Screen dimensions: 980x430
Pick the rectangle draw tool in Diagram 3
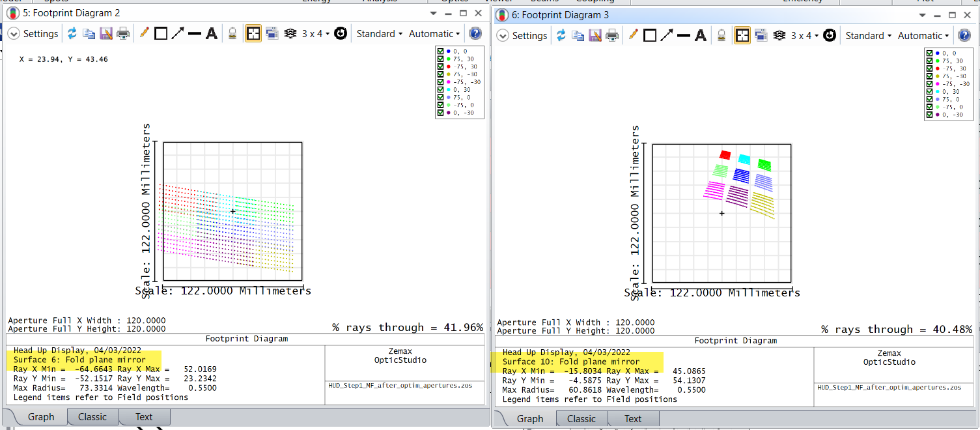(650, 35)
